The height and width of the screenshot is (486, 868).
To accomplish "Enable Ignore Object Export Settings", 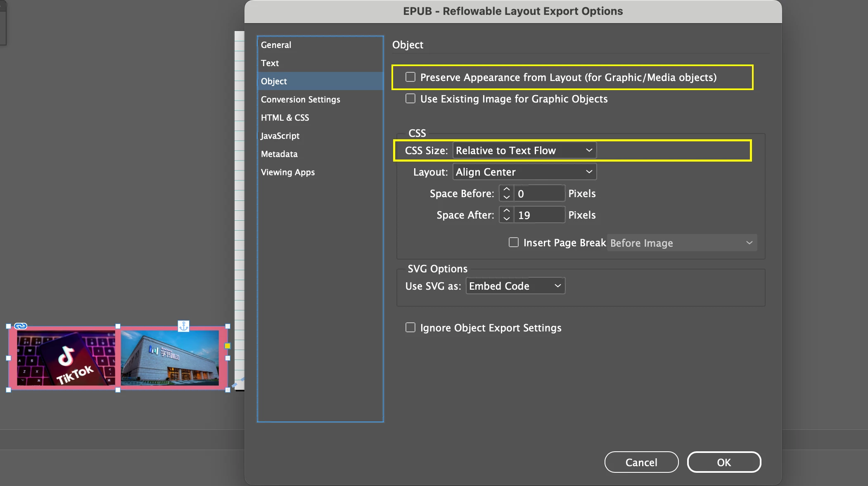I will pos(410,328).
